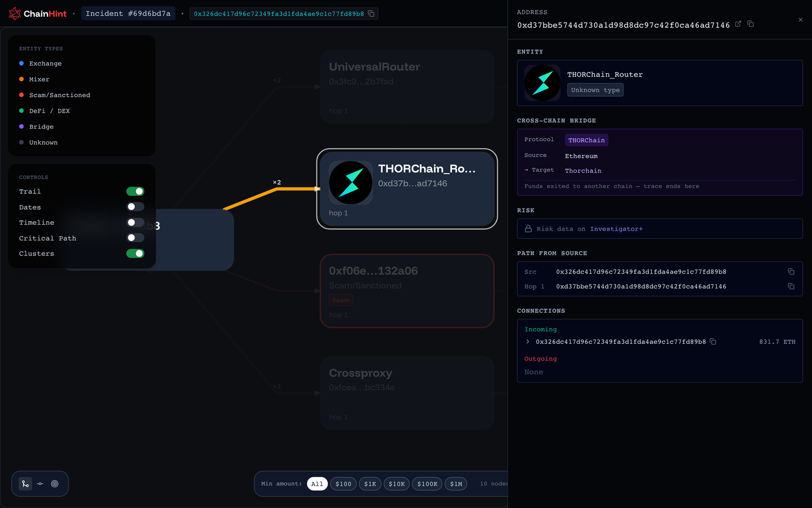This screenshot has width=812, height=508.
Task: Copy the incident source address in header
Action: (372, 13)
